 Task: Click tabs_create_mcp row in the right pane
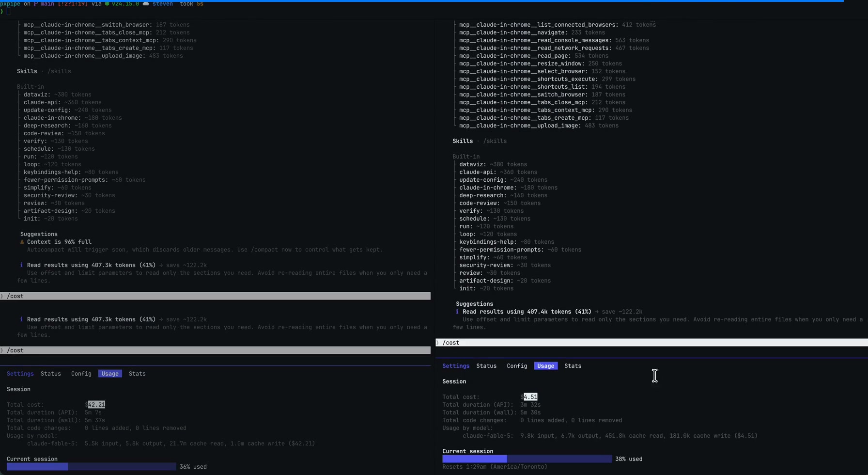[544, 118]
